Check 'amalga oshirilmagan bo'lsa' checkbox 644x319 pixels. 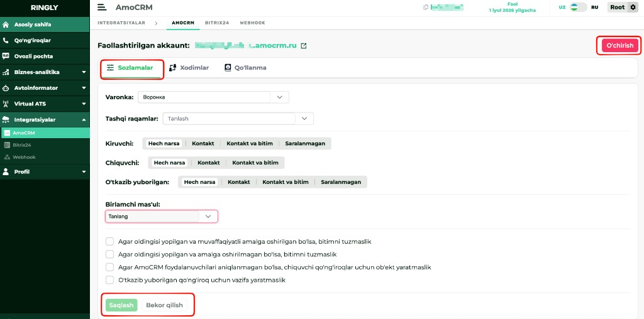[109, 254]
